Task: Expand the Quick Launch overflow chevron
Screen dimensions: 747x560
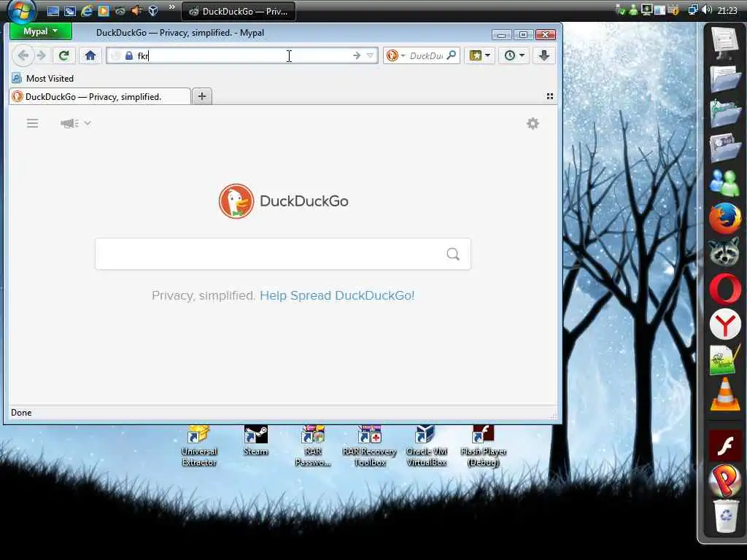Action: [x=172, y=7]
